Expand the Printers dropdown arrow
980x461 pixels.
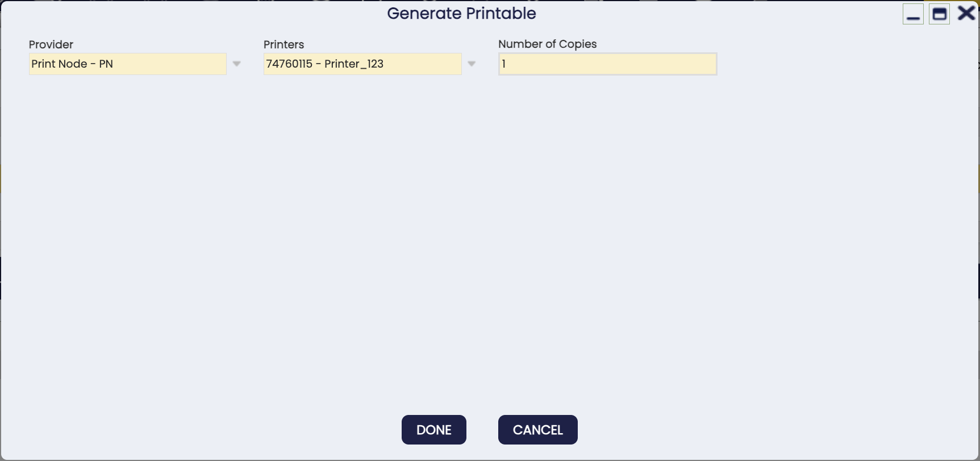tap(472, 64)
